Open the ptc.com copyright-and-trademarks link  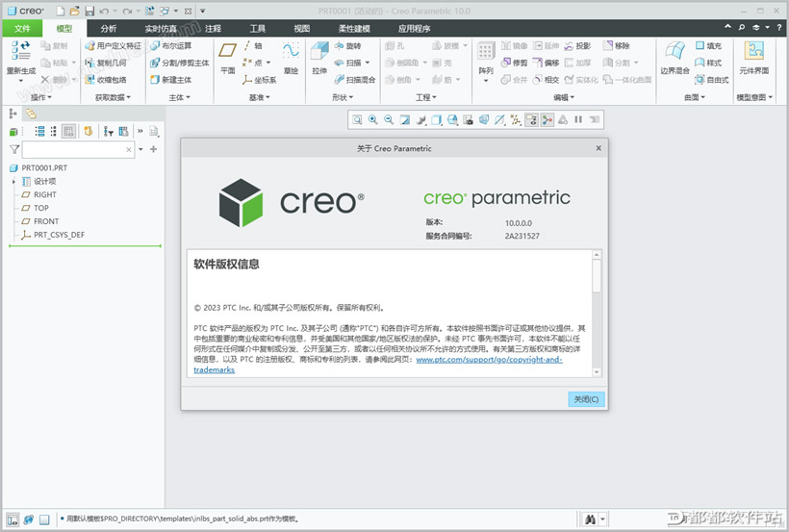(x=489, y=360)
